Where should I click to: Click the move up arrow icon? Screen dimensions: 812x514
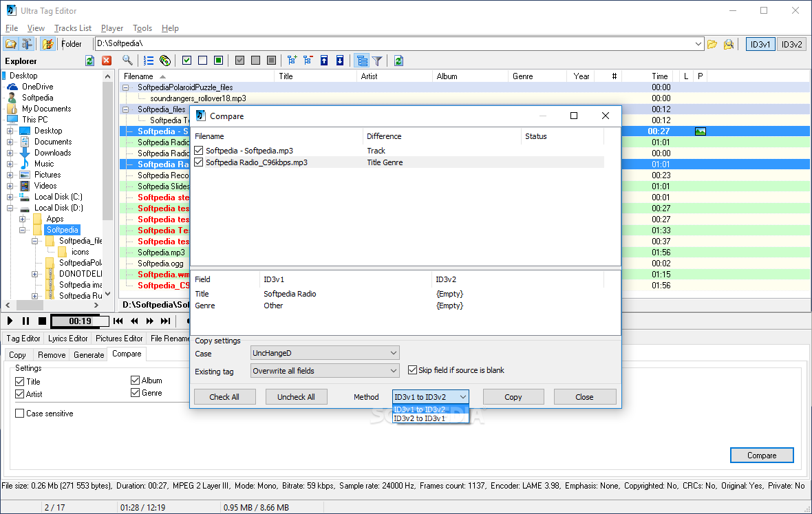click(324, 61)
